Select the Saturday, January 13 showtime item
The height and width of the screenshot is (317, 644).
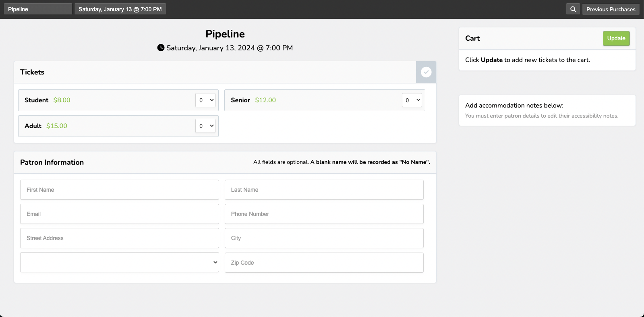tap(120, 9)
